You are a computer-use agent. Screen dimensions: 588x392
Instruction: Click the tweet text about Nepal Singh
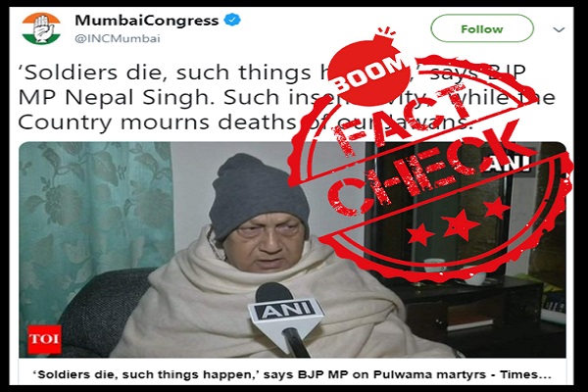[x=287, y=98]
